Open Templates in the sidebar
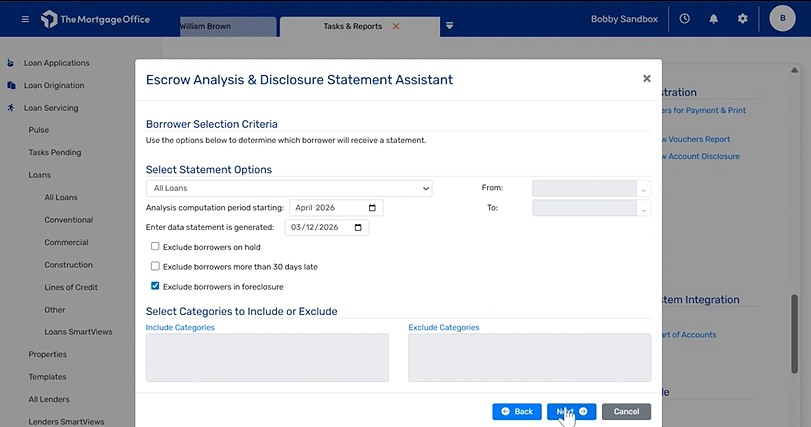The width and height of the screenshot is (811, 427). [48, 377]
